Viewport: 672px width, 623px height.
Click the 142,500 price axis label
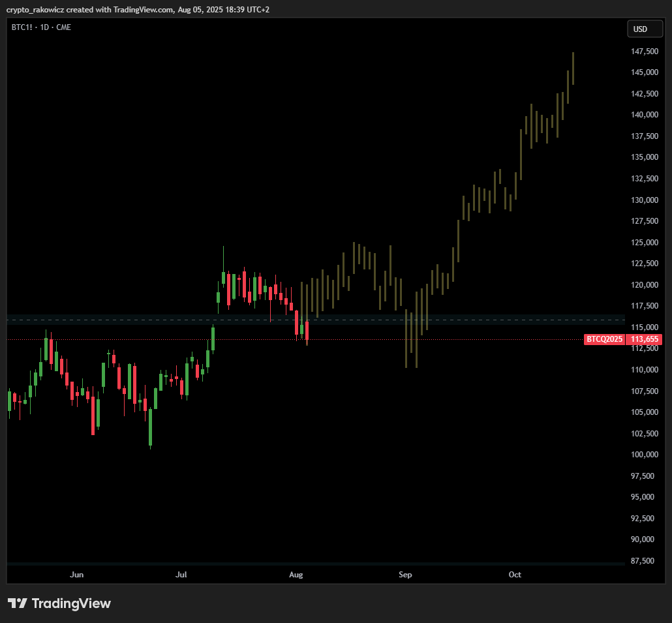pos(645,94)
